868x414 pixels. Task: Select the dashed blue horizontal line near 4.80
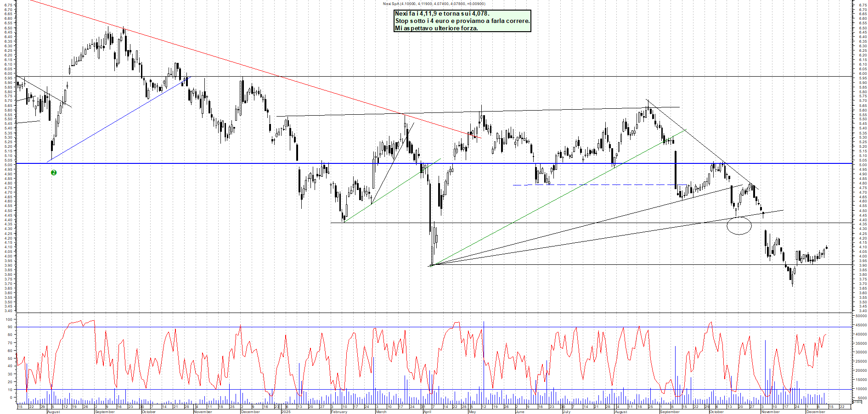(597, 185)
